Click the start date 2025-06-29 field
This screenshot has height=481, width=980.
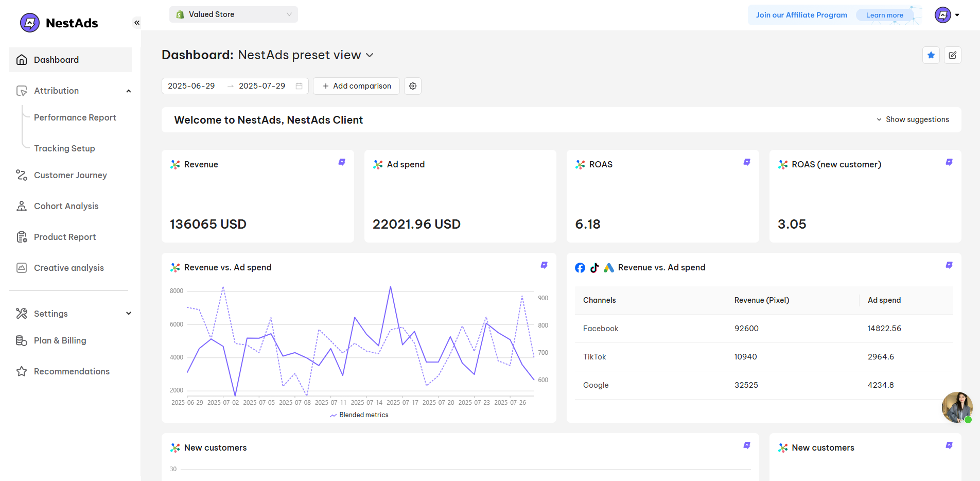coord(191,86)
